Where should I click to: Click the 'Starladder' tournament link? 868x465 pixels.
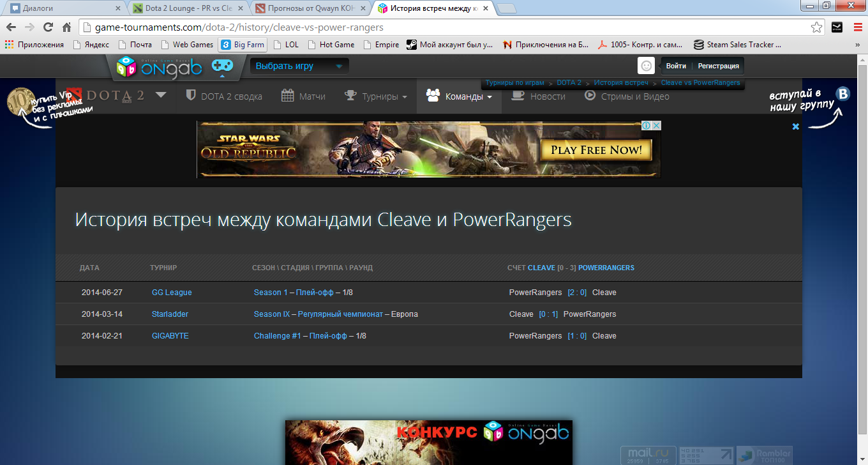coord(170,314)
